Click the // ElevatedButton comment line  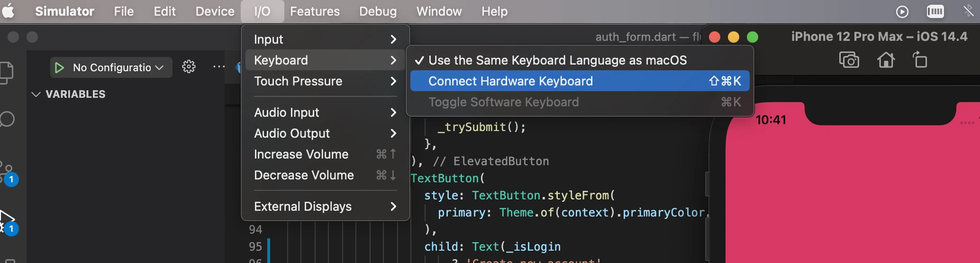[491, 161]
